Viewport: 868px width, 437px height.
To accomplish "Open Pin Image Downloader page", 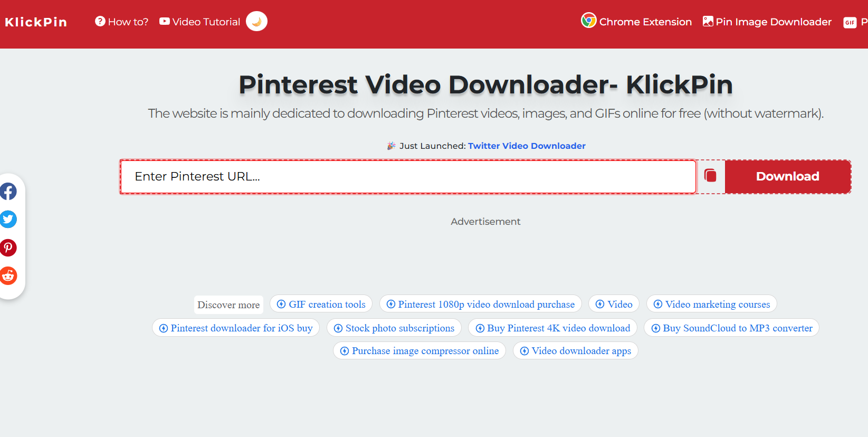I will (x=767, y=22).
